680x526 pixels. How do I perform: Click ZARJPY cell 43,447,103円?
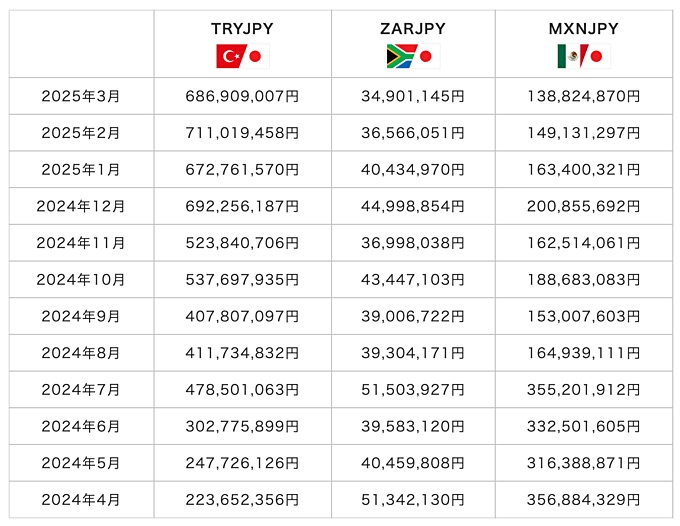(x=413, y=280)
